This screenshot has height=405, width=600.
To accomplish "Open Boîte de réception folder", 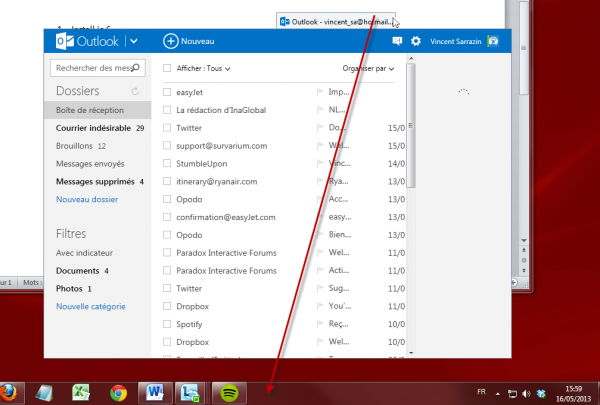I will (x=98, y=110).
